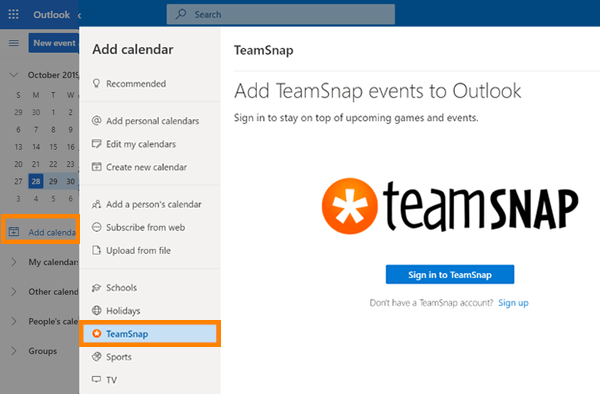Click the orange TeamSnap star icon in list

click(x=97, y=334)
